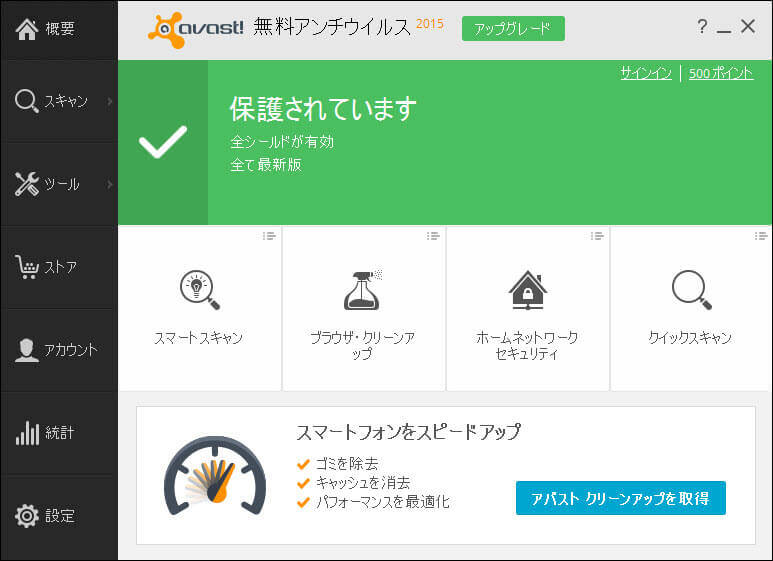Click the ブラウザ・クリーンアップ spray bottle icon
This screenshot has height=561, width=773.
click(363, 289)
